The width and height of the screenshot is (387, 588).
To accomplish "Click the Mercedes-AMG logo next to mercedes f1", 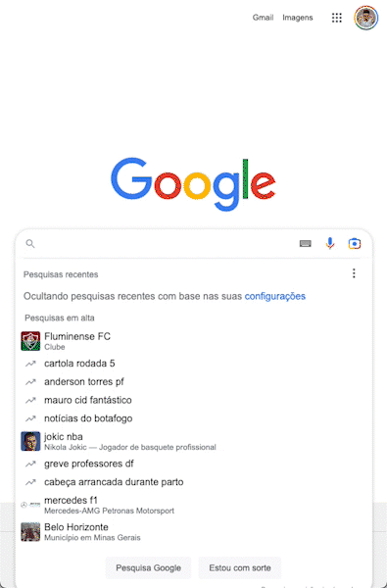I will point(30,505).
